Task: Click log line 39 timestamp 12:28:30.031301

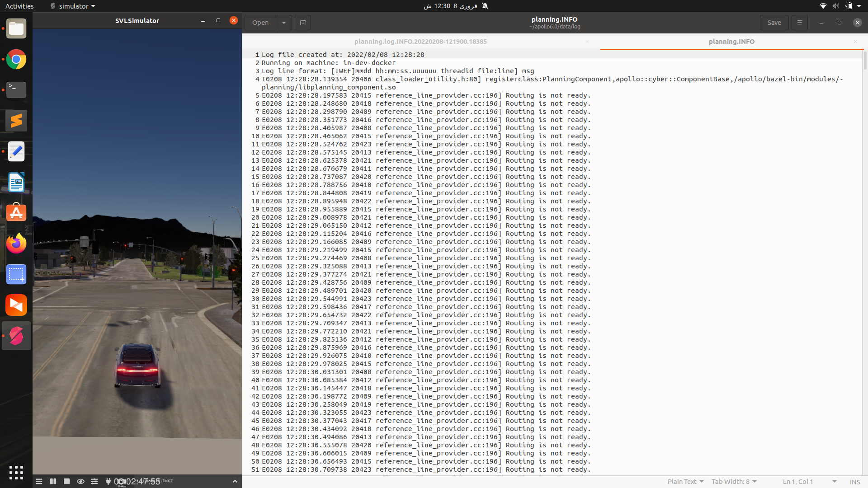Action: point(316,372)
